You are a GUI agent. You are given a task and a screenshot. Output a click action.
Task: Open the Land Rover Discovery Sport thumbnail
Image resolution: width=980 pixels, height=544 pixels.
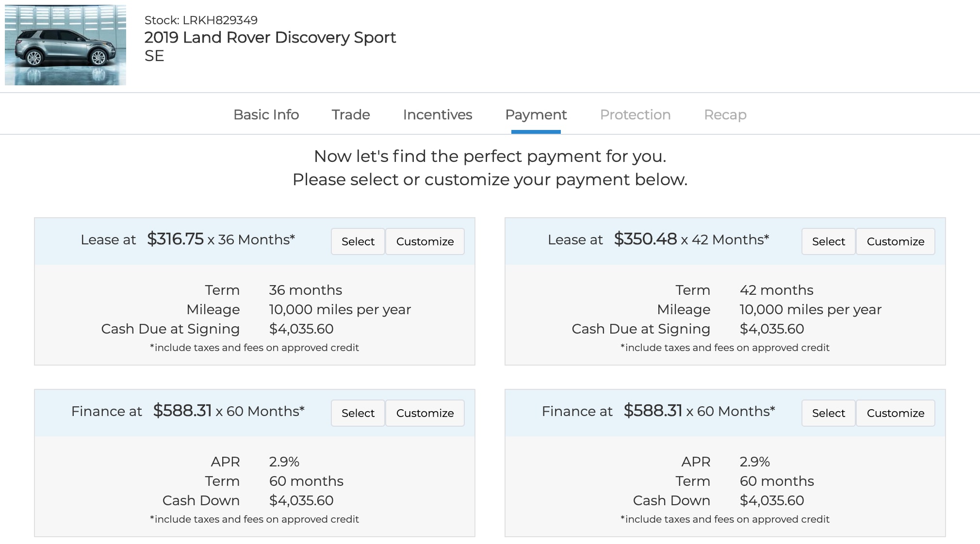[x=65, y=45]
